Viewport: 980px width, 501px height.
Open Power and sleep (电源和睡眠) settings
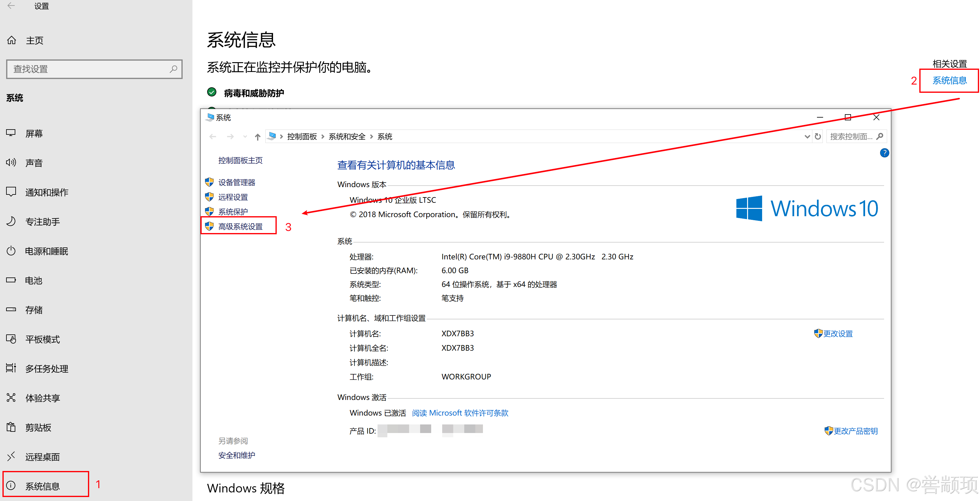click(x=46, y=251)
